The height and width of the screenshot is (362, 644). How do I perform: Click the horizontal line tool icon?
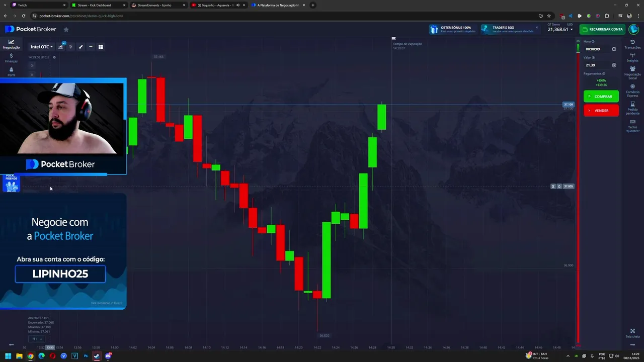coord(91,47)
